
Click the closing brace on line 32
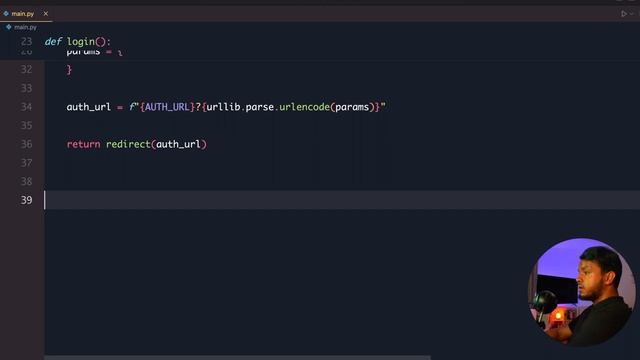pos(69,70)
